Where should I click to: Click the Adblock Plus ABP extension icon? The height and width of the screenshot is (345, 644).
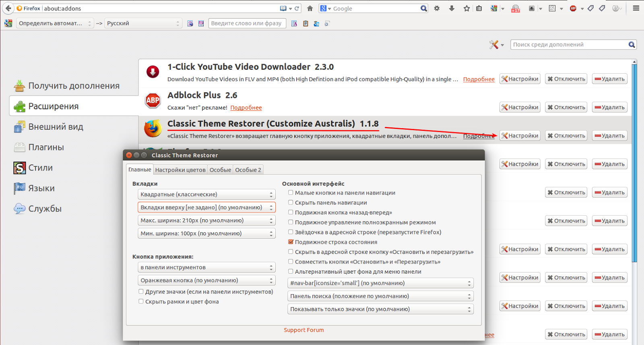[153, 100]
